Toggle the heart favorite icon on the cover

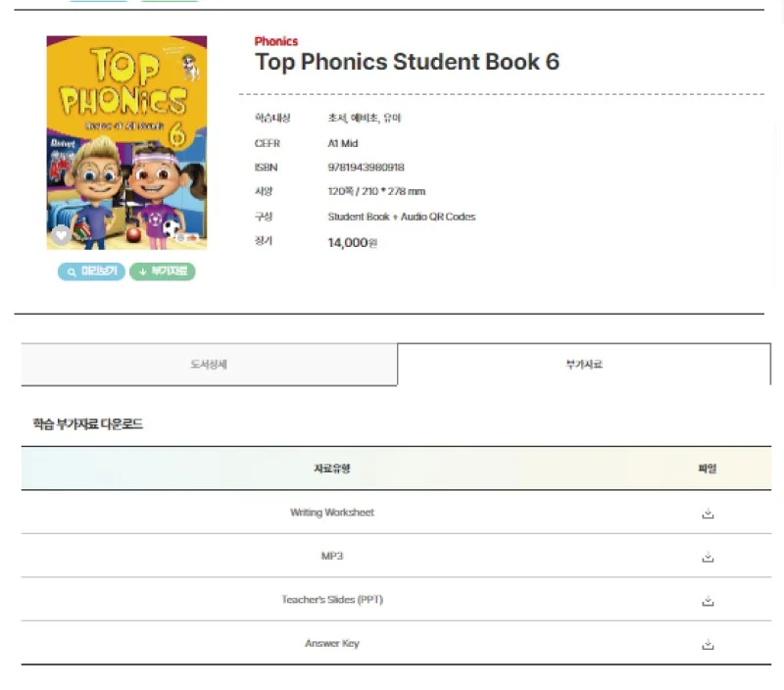[61, 234]
